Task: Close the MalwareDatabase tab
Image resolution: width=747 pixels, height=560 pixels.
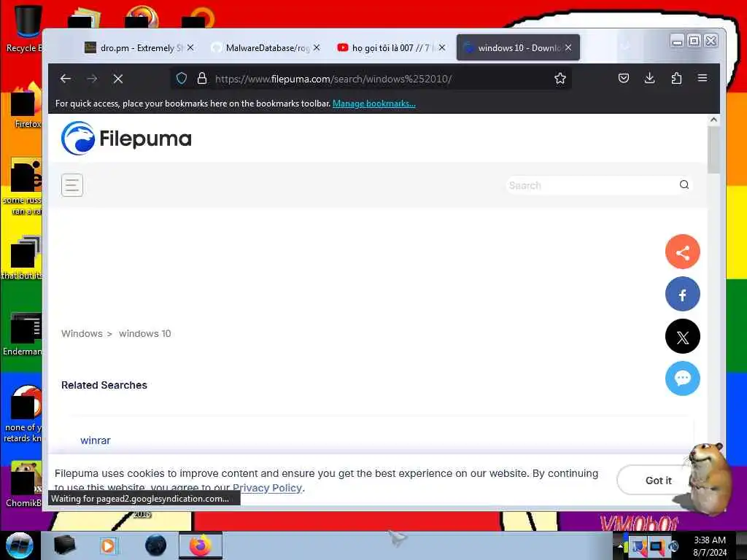Action: (317, 47)
